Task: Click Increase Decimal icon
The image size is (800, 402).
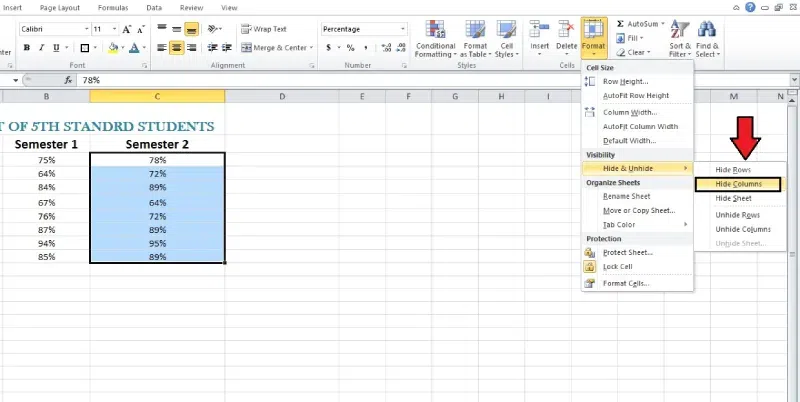Action: [x=386, y=47]
